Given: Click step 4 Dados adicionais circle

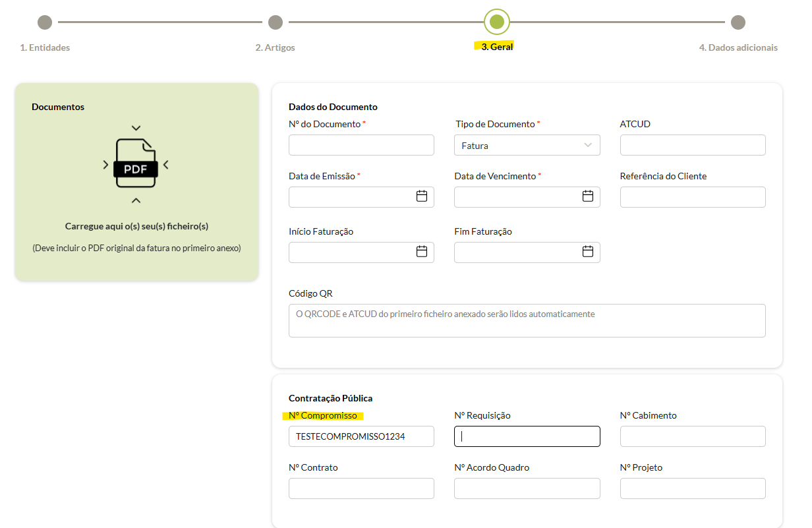Looking at the screenshot, I should click(738, 22).
